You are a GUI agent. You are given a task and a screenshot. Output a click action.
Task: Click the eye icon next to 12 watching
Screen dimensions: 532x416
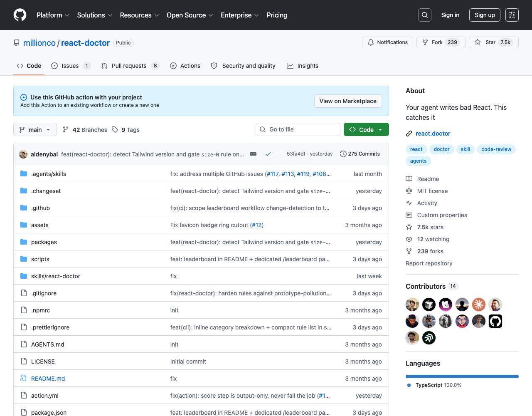pos(409,239)
